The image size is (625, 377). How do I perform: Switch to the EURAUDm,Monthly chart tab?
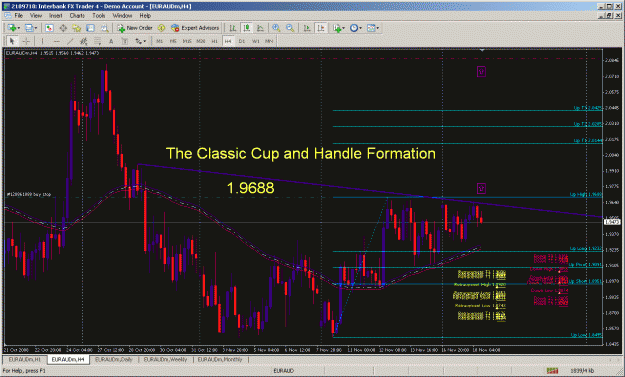pyautogui.click(x=220, y=359)
